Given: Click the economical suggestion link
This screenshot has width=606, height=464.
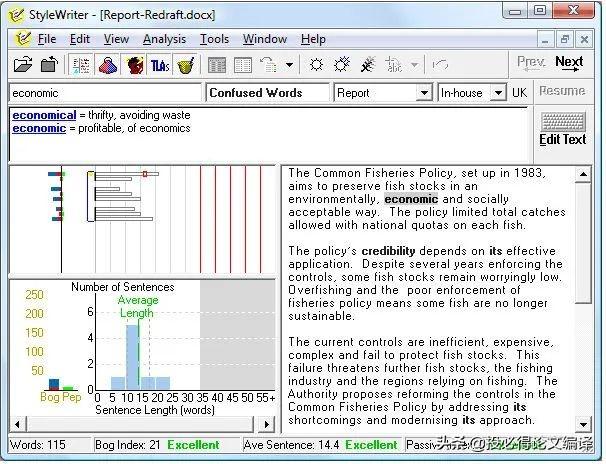Looking at the screenshot, I should (44, 115).
